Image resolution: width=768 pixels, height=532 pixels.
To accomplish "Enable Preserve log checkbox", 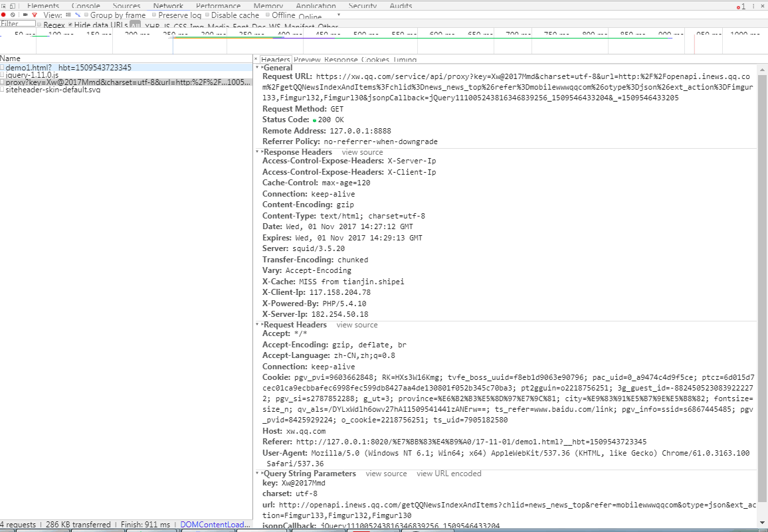I will coord(153,15).
